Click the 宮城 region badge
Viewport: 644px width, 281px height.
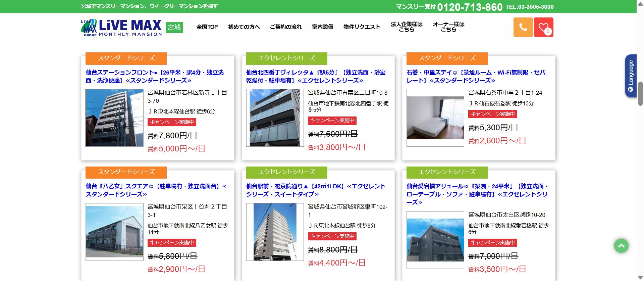[x=174, y=27]
